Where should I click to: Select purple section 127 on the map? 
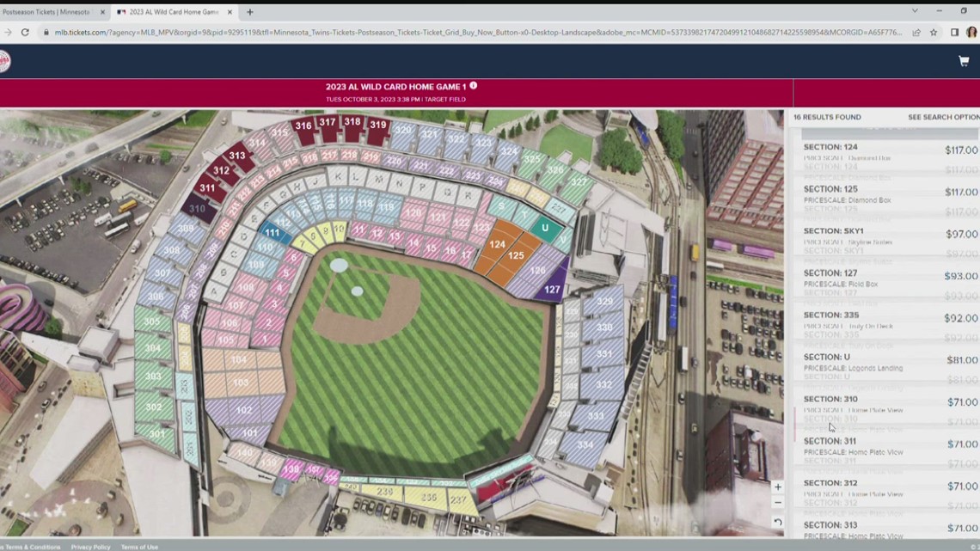[x=553, y=286]
